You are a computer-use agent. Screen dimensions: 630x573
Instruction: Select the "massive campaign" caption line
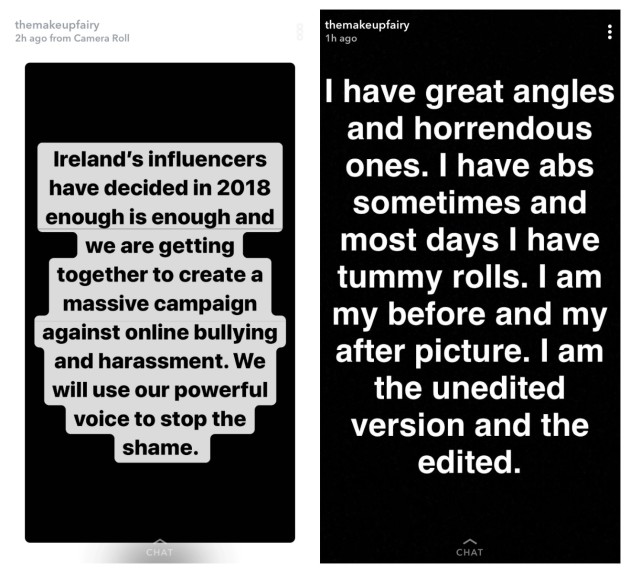coord(160,303)
